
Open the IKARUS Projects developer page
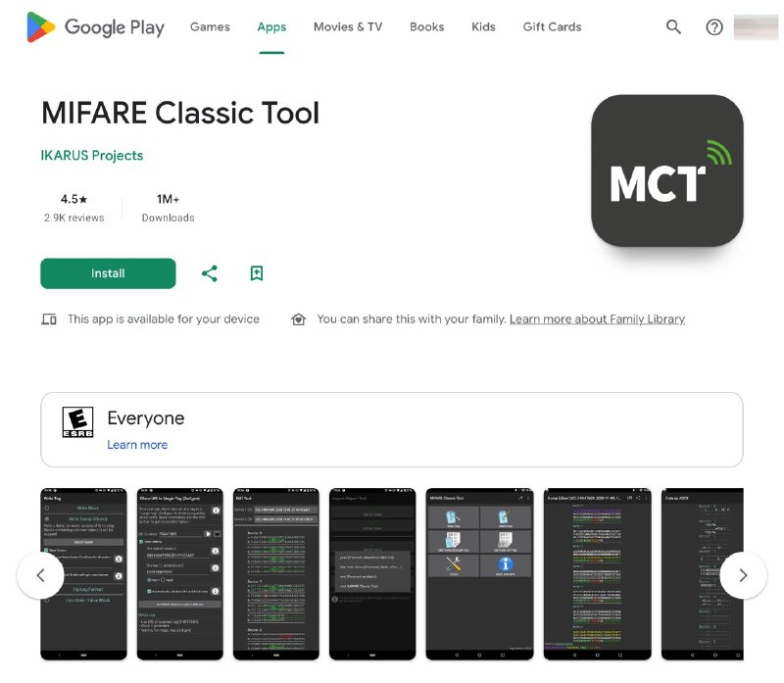coord(92,156)
